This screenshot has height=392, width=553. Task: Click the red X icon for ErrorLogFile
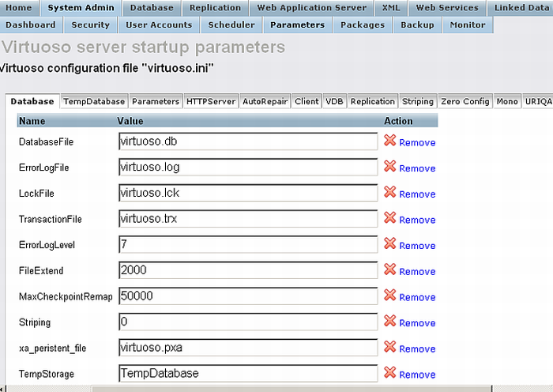click(389, 166)
